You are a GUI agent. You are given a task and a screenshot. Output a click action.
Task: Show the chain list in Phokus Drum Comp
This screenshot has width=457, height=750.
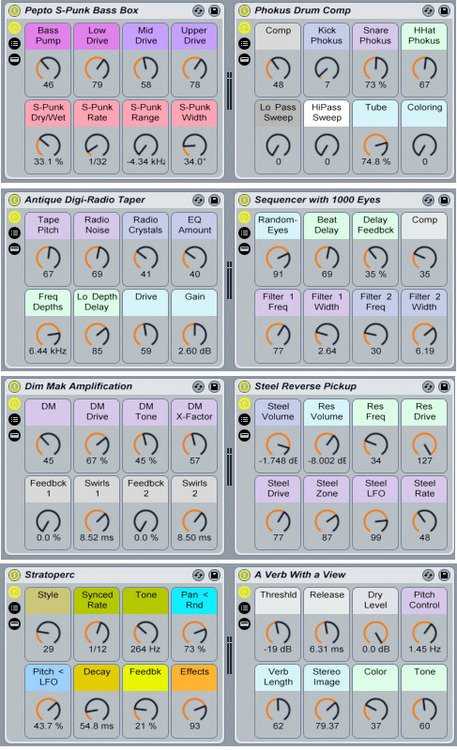(x=245, y=44)
